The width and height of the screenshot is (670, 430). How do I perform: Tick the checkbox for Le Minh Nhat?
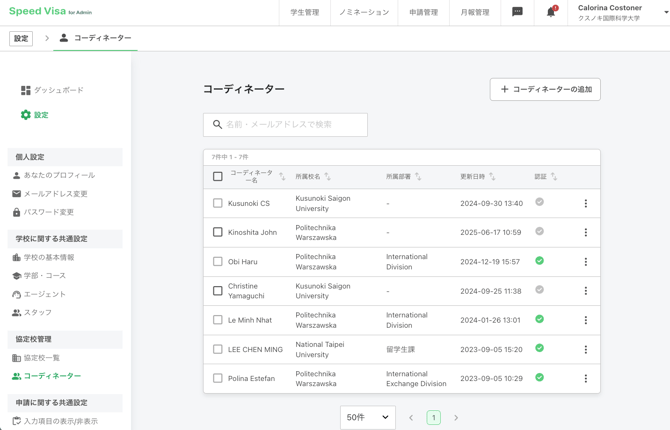(218, 320)
